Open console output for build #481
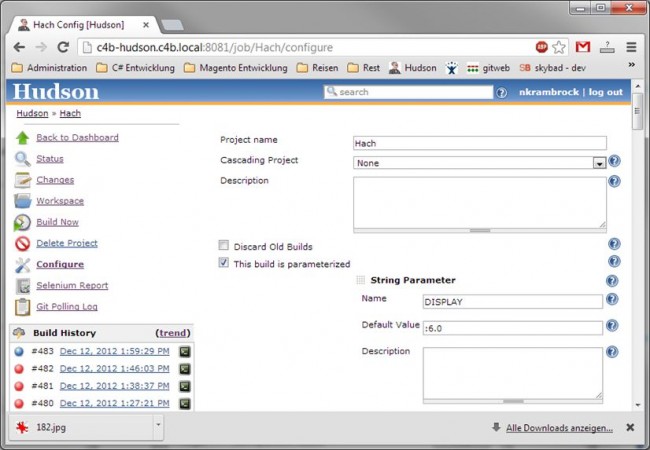Image resolution: width=650 pixels, height=450 pixels. [184, 386]
